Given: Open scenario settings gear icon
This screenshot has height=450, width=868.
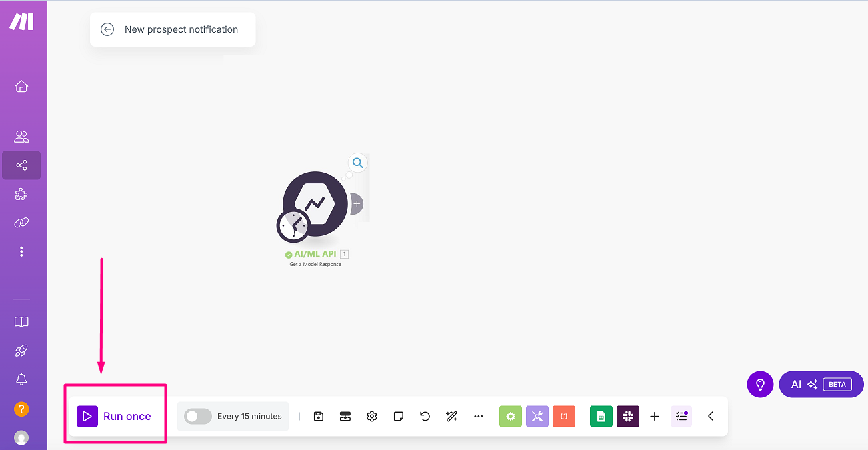Looking at the screenshot, I should (x=372, y=416).
